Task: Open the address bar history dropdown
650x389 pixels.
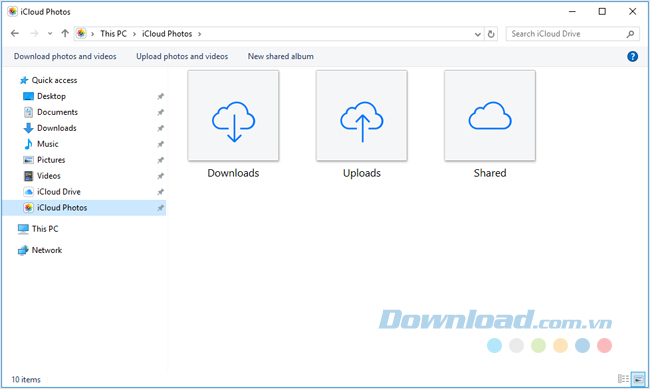Action: (478, 34)
